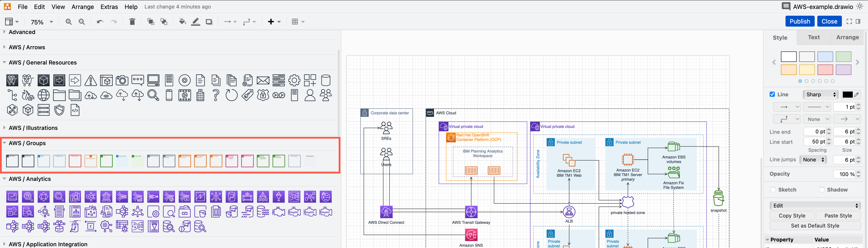Image resolution: width=868 pixels, height=248 pixels.
Task: Click the Fill Color toolbar icon
Action: [x=182, y=21]
